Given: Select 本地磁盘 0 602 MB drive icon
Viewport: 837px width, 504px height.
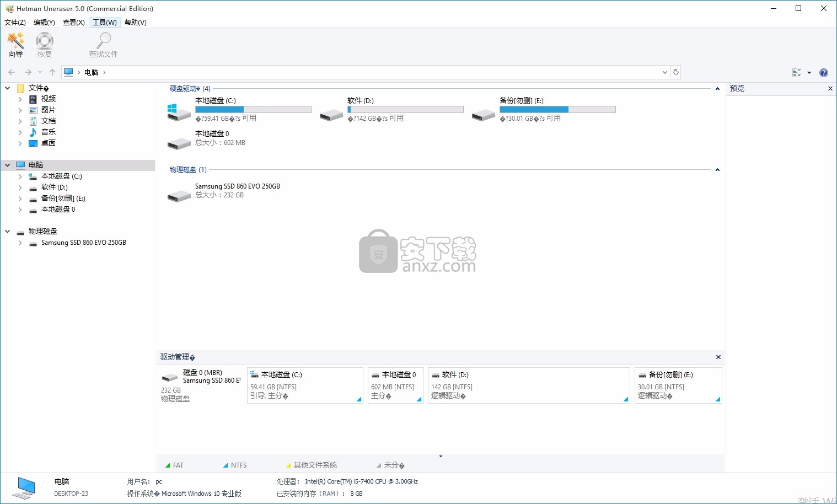Looking at the screenshot, I should click(x=179, y=143).
